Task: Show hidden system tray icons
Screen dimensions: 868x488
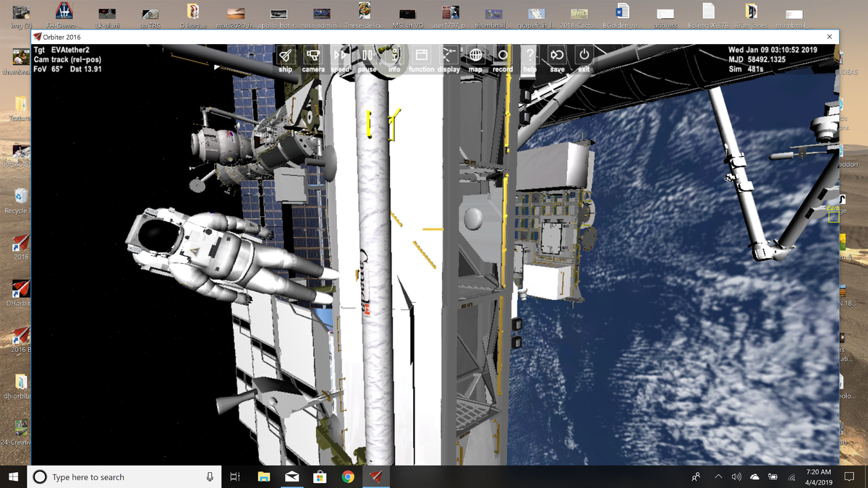Action: (718, 476)
